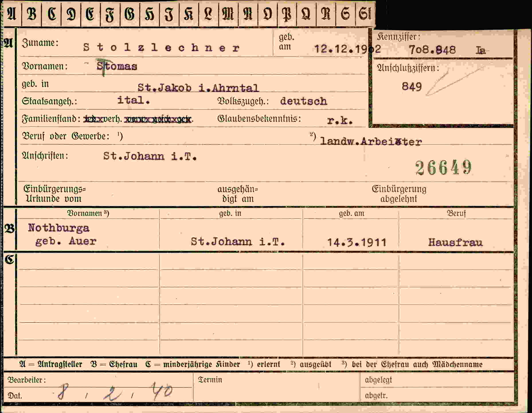The image size is (532, 413).
Task: Click the Glaubensbekenntnis label
Action: click(259, 119)
